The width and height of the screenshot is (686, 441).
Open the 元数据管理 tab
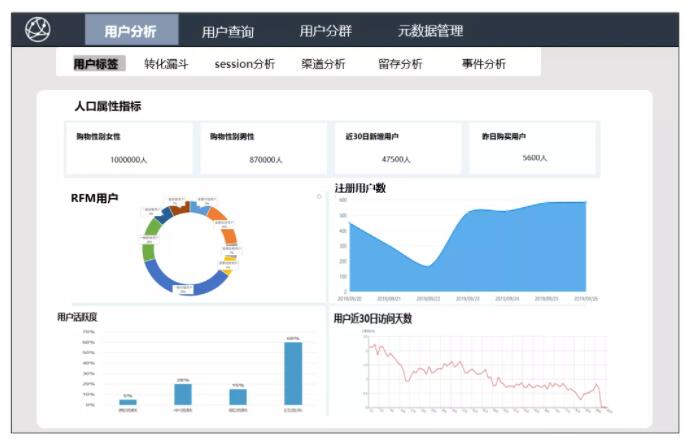click(430, 31)
